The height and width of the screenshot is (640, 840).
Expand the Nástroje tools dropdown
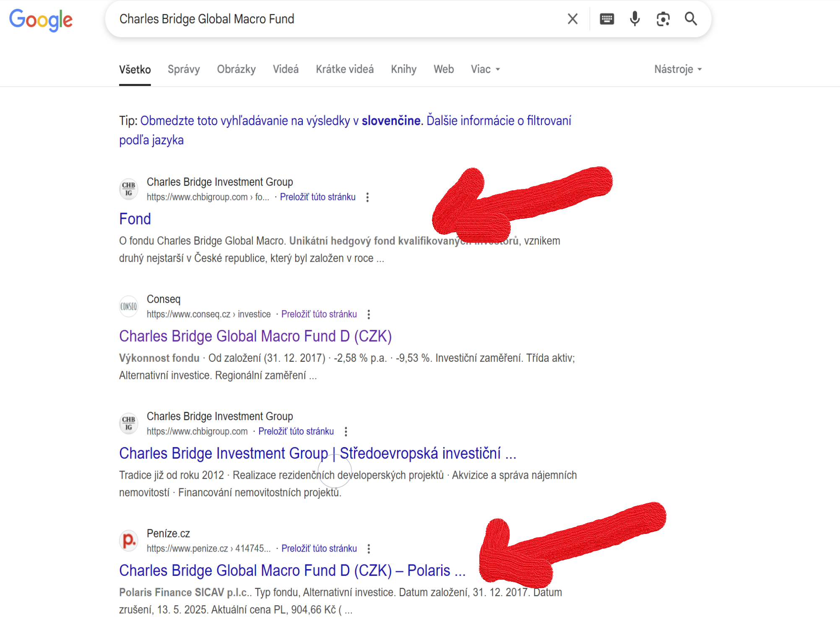[678, 69]
